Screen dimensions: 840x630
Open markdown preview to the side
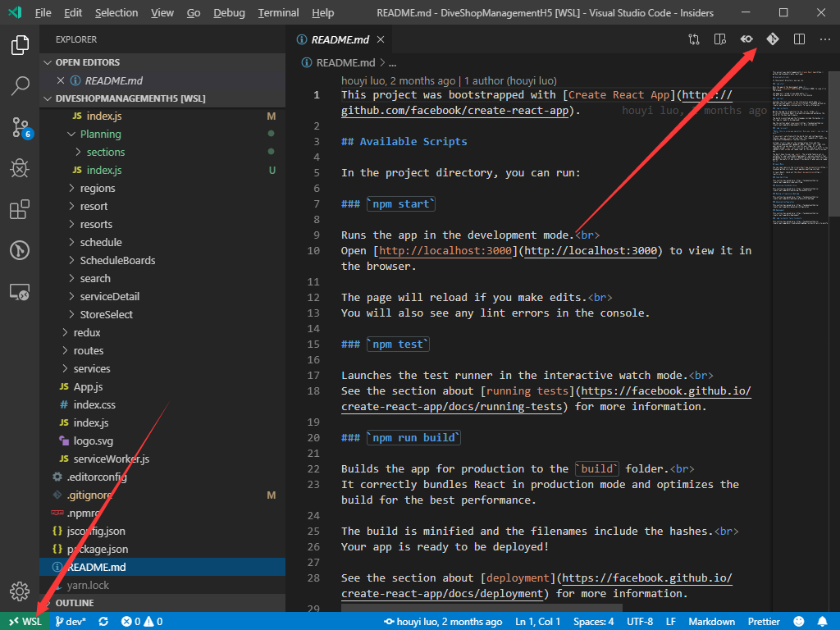click(x=720, y=39)
